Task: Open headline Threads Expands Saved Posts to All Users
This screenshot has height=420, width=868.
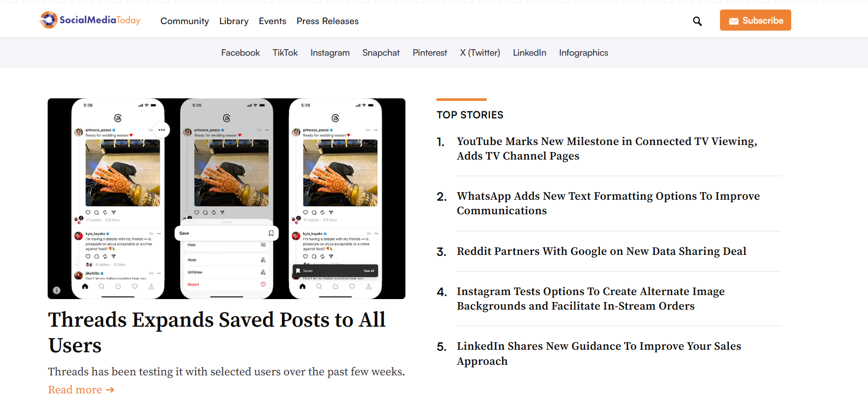Action: coord(217,332)
